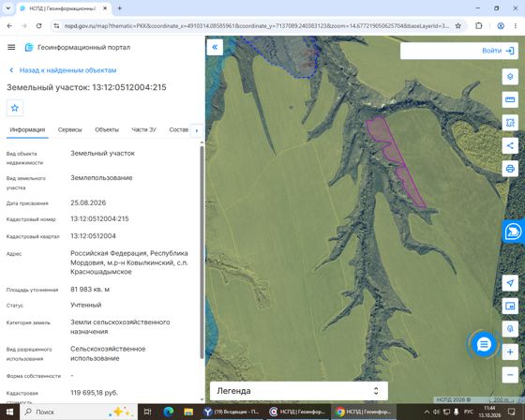The image size is (525, 420).
Task: View site information icon in address bar
Action: click(56, 26)
